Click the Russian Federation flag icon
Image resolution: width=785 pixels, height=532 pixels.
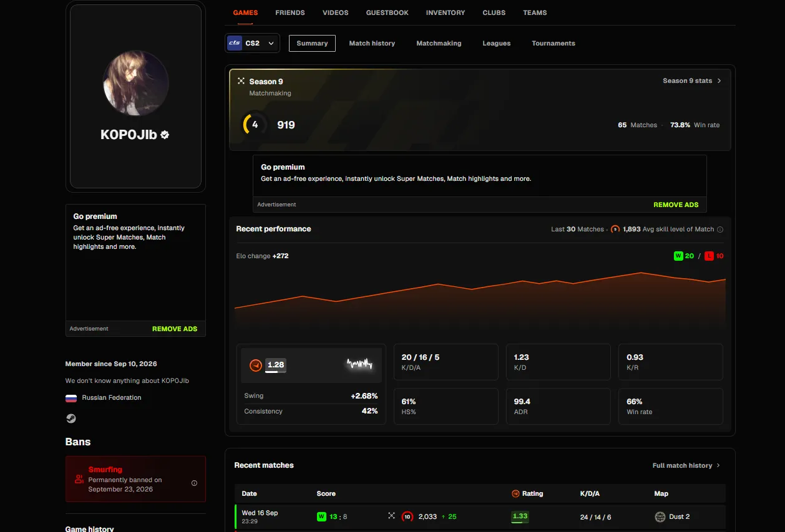tap(71, 398)
